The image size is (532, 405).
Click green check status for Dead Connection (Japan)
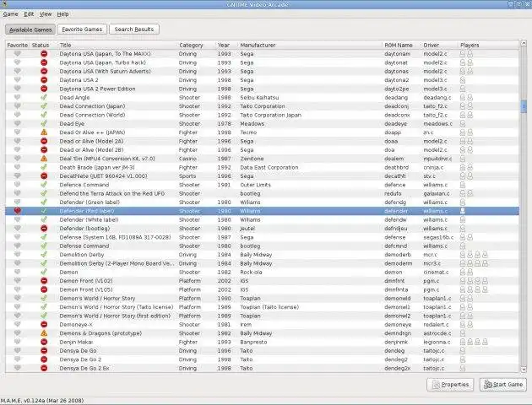(44, 106)
